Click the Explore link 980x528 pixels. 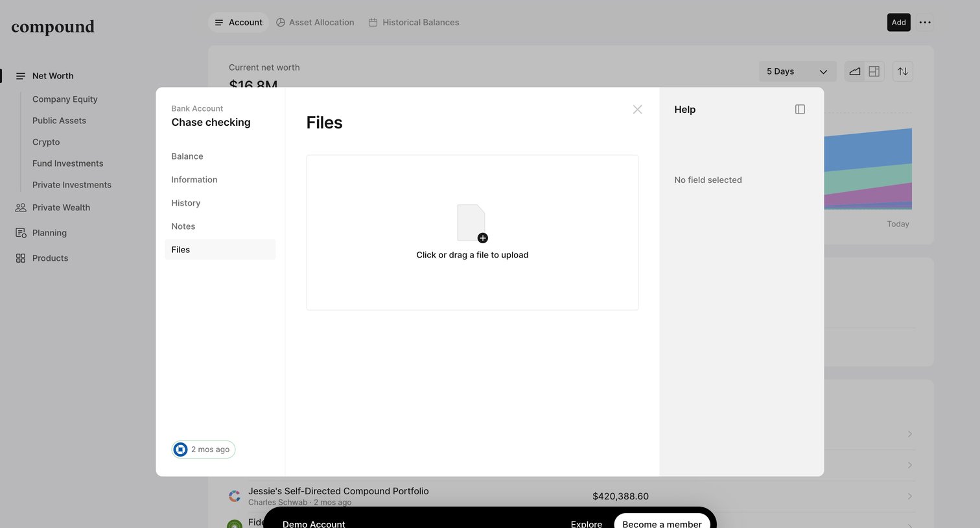pos(587,523)
